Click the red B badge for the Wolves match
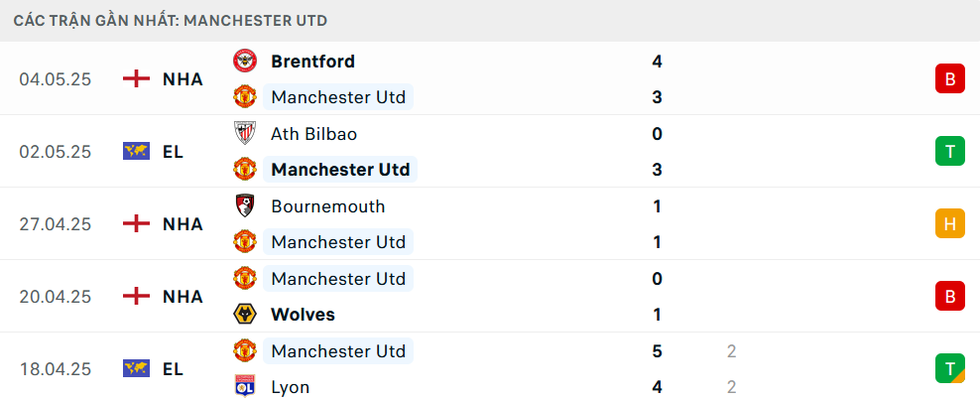 pos(950,296)
